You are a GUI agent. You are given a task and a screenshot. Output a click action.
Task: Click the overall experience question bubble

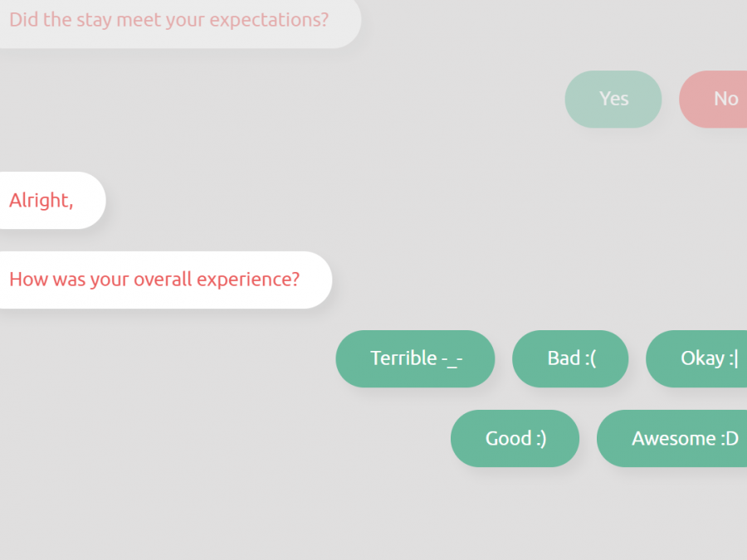[x=158, y=280]
